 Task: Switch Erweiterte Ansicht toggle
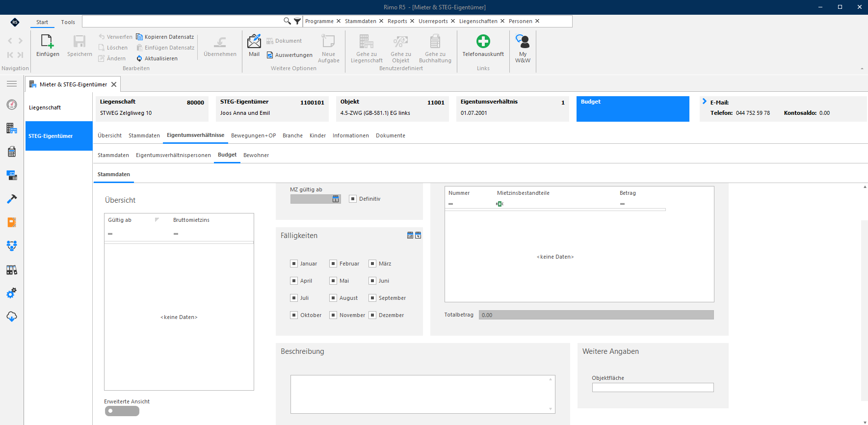pos(122,411)
